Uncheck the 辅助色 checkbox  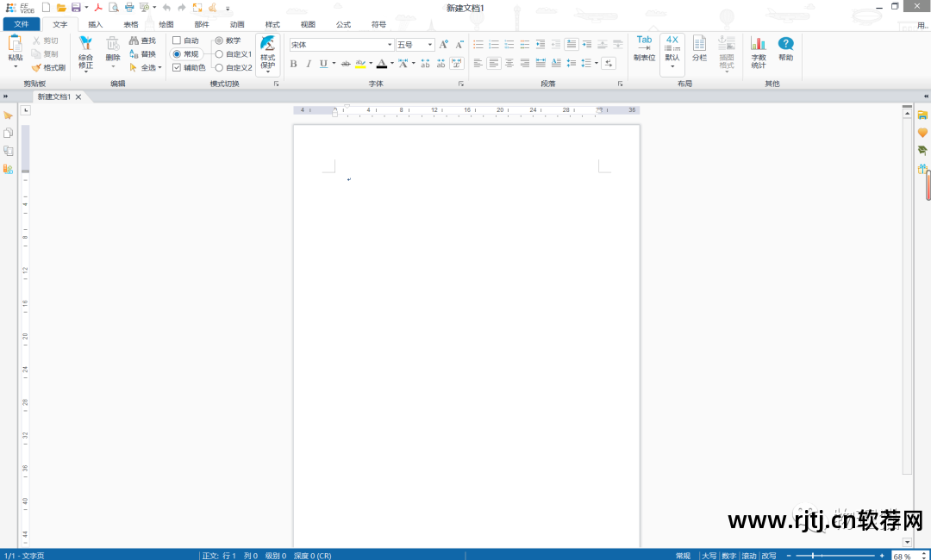177,67
